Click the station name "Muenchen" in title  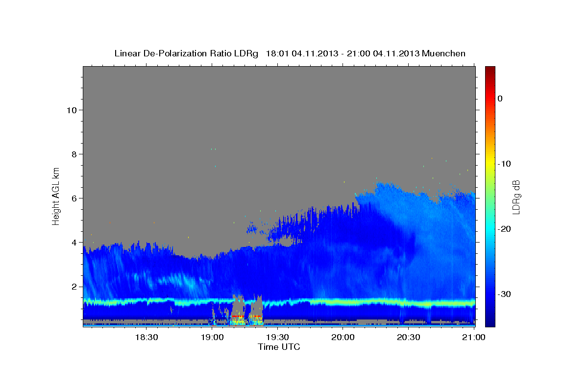(444, 53)
